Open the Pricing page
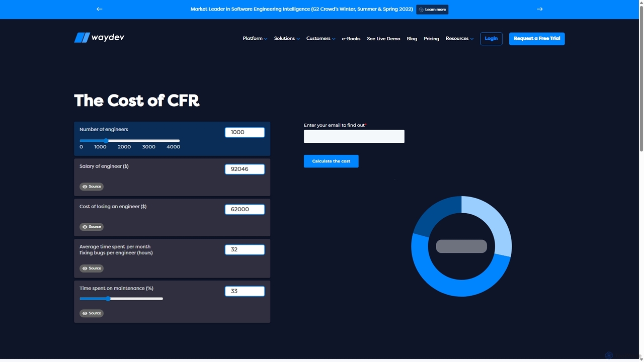Viewport: 644px width, 362px height. (x=431, y=39)
